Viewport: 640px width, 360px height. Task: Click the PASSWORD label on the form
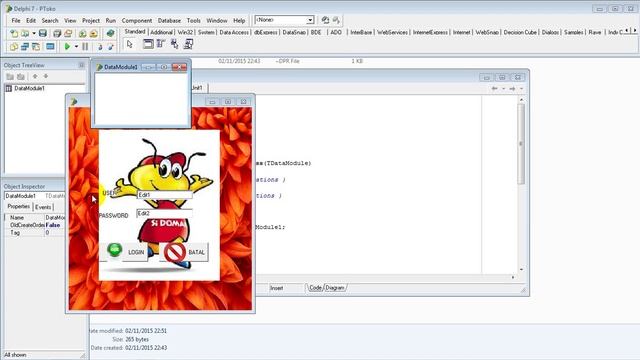click(x=114, y=216)
